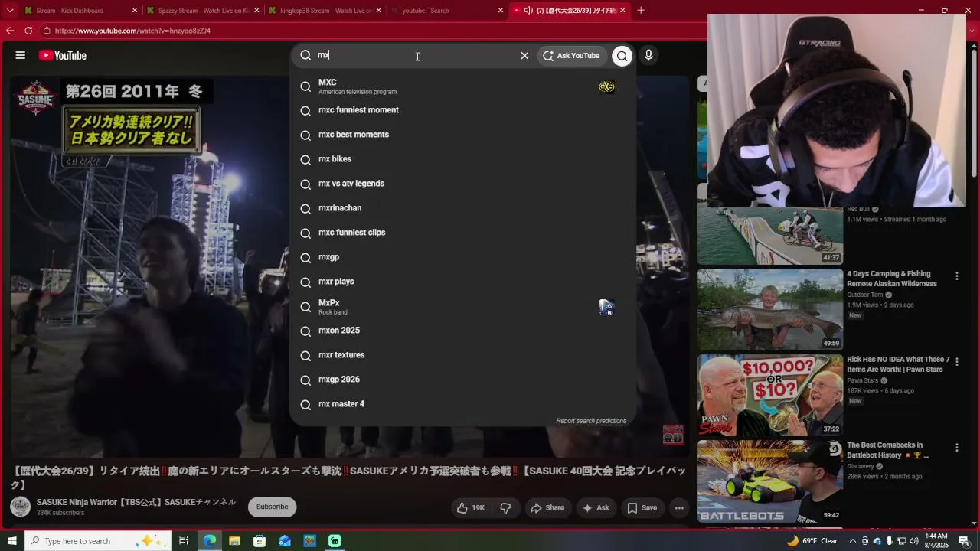Pick the "mx bikes" suggestion

click(x=463, y=159)
